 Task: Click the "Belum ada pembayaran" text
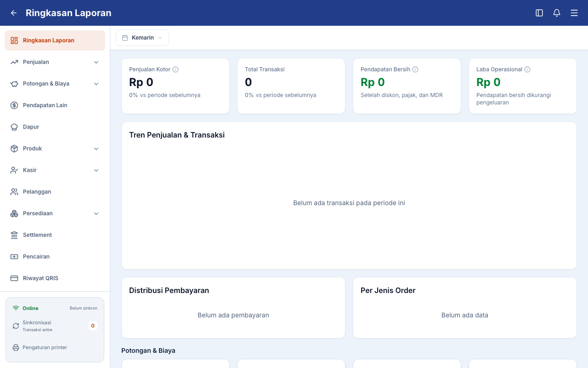[233, 315]
